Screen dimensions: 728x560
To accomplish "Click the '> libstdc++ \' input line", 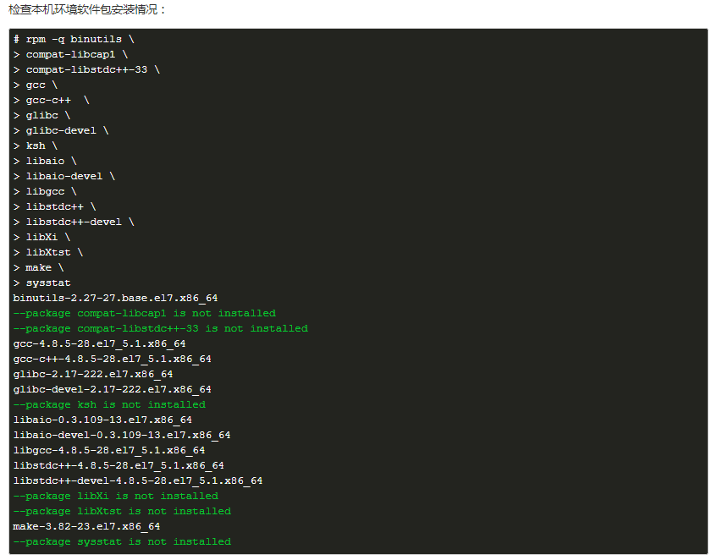I will pos(54,207).
